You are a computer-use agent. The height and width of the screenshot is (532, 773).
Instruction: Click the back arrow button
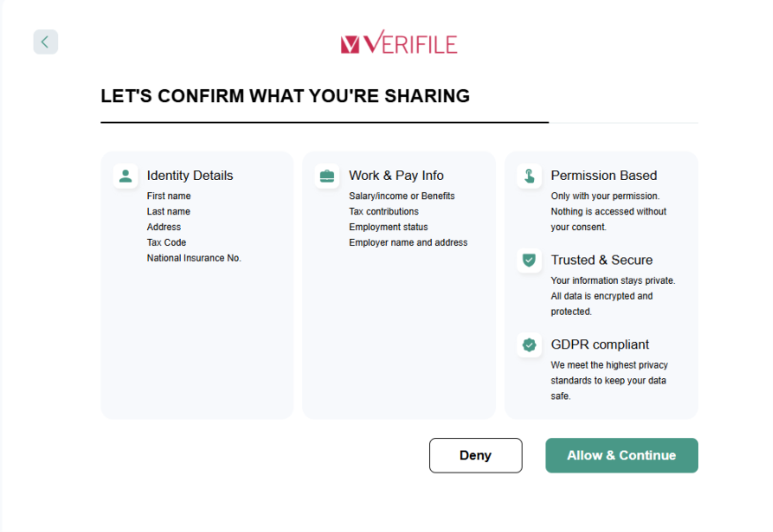tap(45, 42)
